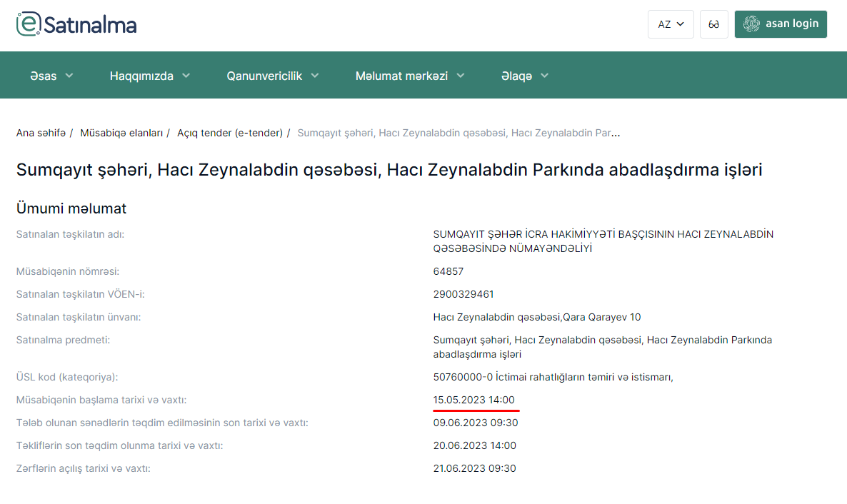Click the asan login button
This screenshot has width=847, height=504.
pos(781,24)
